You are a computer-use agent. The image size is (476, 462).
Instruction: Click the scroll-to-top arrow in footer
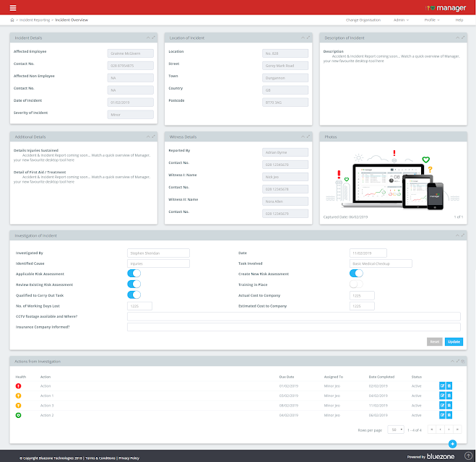(x=469, y=456)
